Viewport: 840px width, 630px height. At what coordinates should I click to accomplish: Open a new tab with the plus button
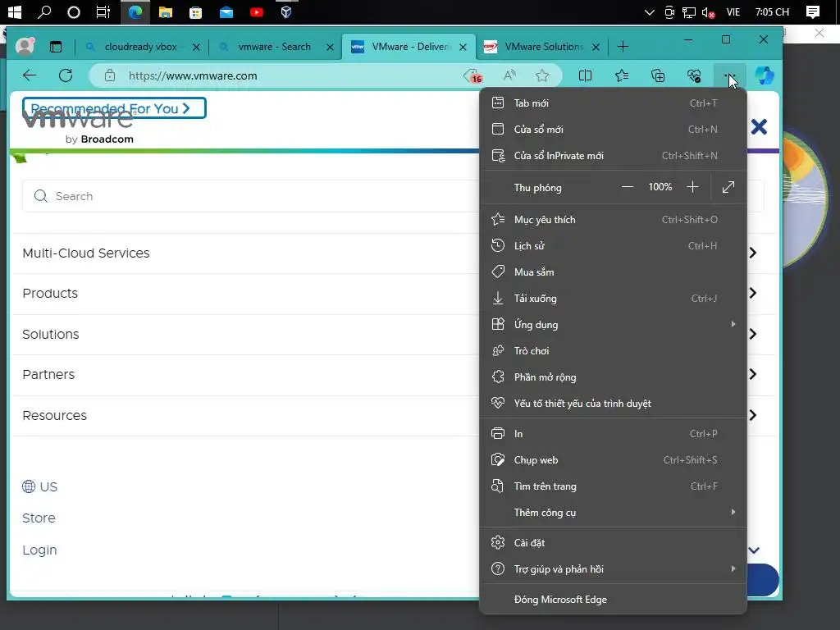[x=623, y=47]
